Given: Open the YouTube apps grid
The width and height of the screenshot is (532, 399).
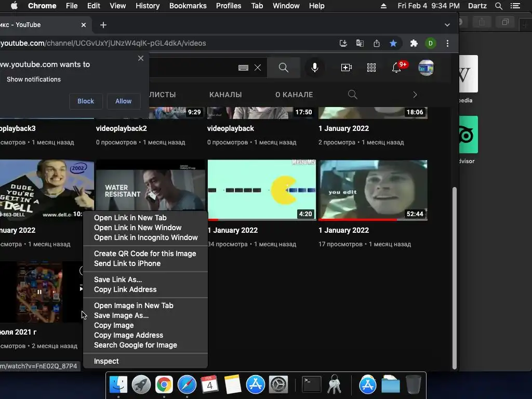Looking at the screenshot, I should click(371, 68).
